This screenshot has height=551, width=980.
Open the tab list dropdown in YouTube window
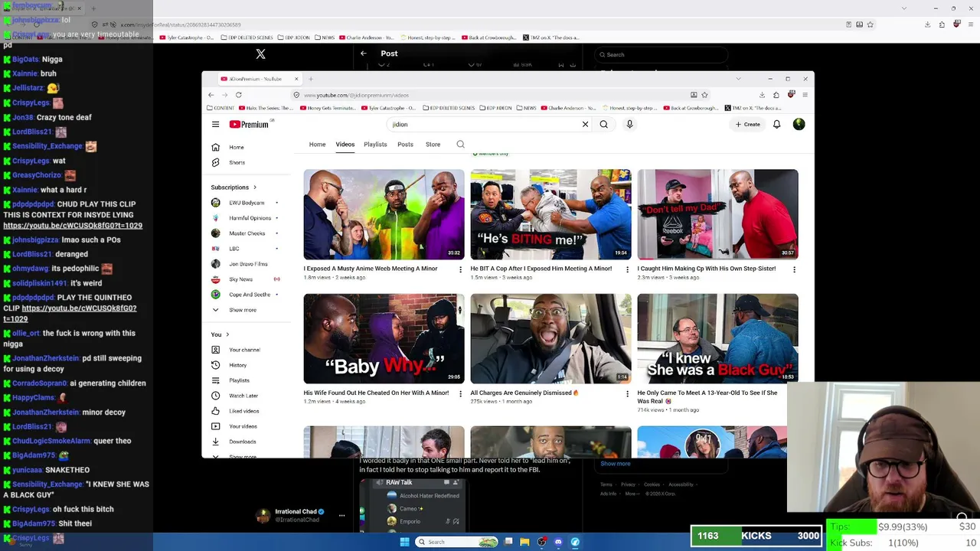click(x=738, y=79)
